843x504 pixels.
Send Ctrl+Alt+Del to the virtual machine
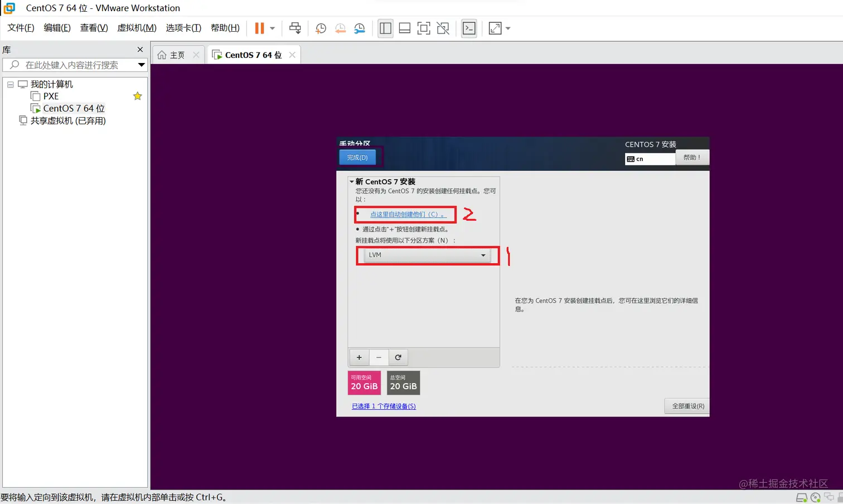(x=295, y=28)
